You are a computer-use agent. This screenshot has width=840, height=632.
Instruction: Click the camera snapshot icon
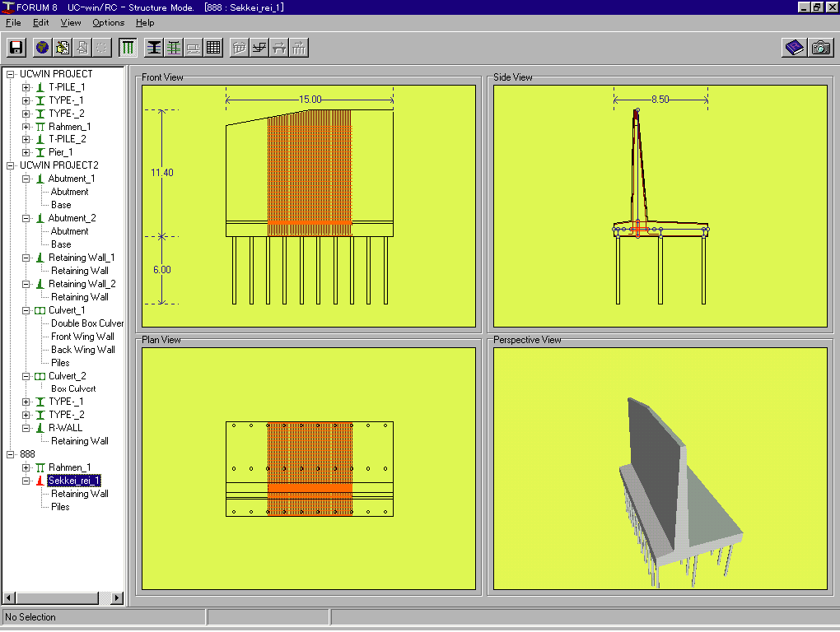pyautogui.click(x=820, y=48)
